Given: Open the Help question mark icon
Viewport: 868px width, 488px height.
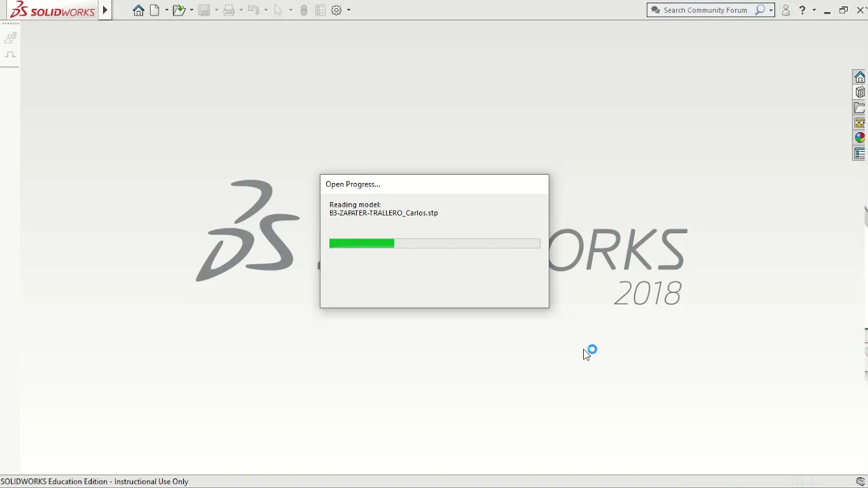Looking at the screenshot, I should click(802, 10).
